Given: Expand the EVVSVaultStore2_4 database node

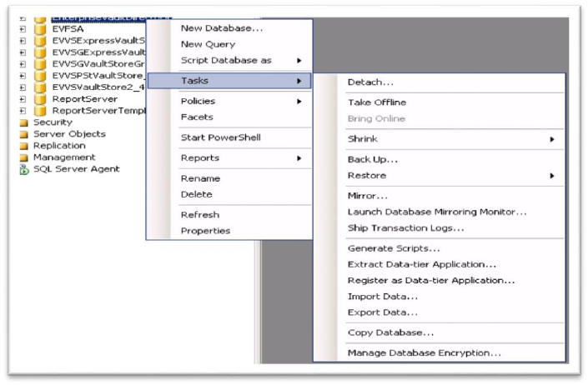Looking at the screenshot, I should pyautogui.click(x=23, y=87).
